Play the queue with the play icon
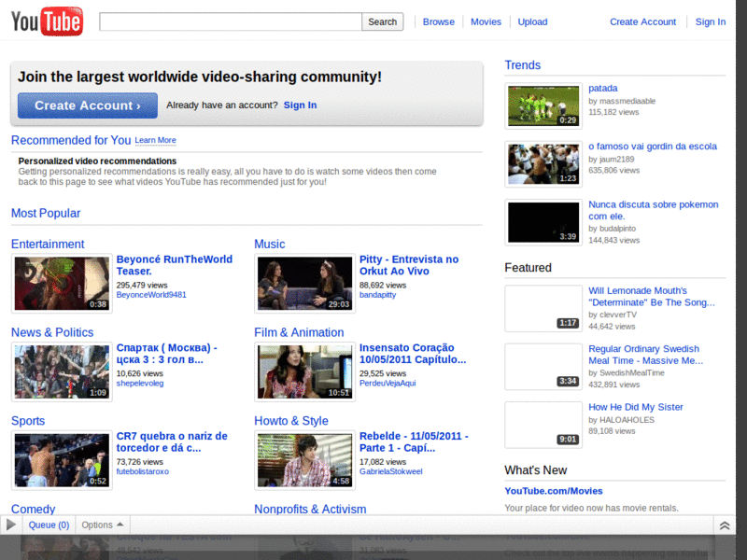This screenshot has height=560, width=747. pos(10,525)
